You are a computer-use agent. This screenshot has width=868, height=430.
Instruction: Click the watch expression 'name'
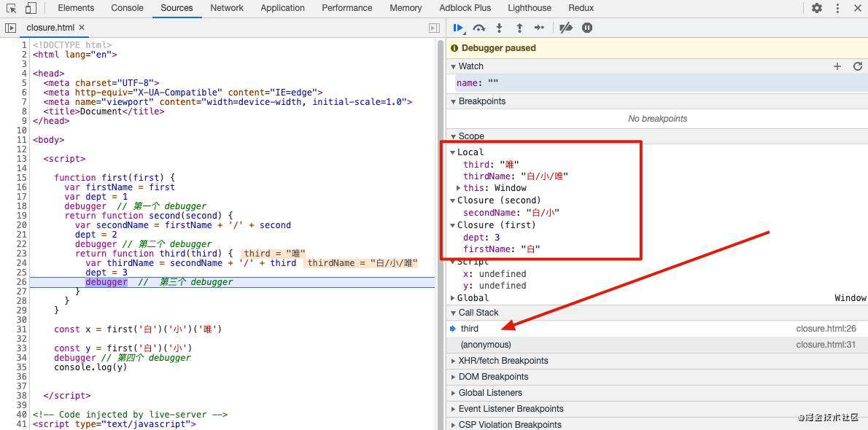(x=477, y=83)
